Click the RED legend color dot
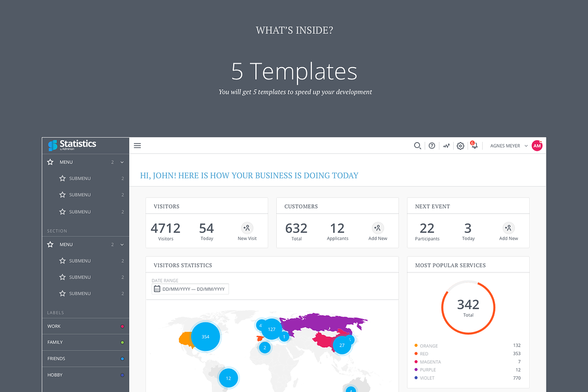 (416, 354)
